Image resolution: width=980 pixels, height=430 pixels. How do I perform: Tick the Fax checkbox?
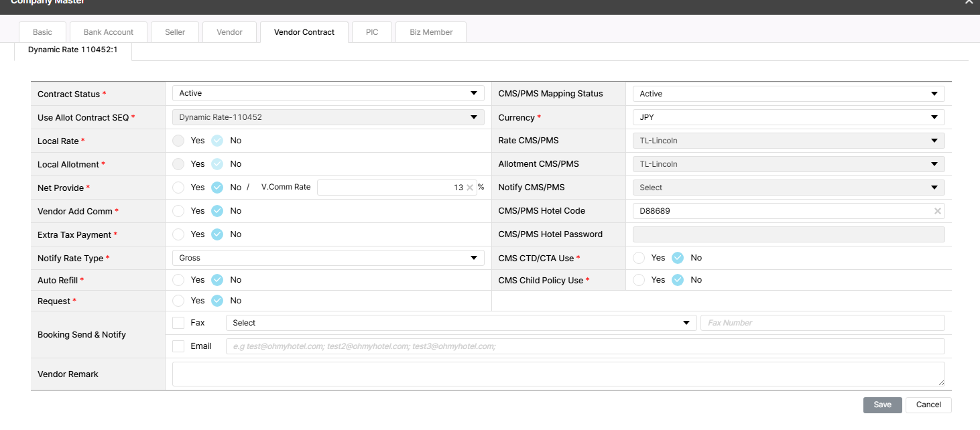[178, 323]
